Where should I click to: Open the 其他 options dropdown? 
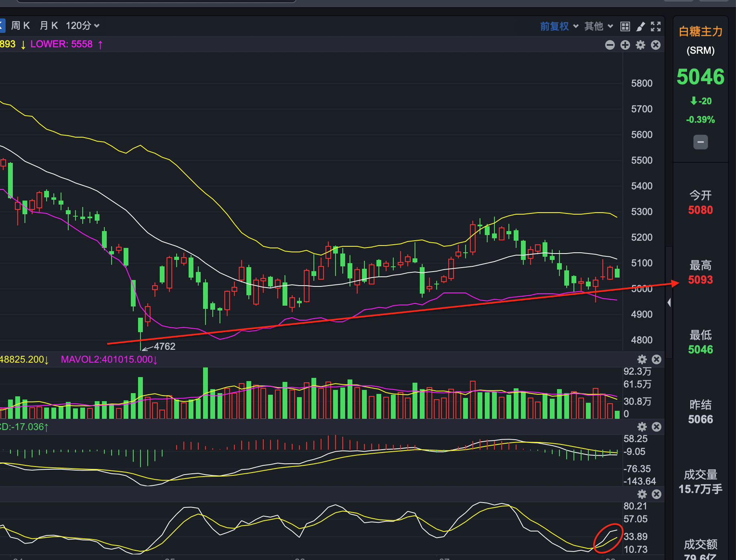[598, 26]
